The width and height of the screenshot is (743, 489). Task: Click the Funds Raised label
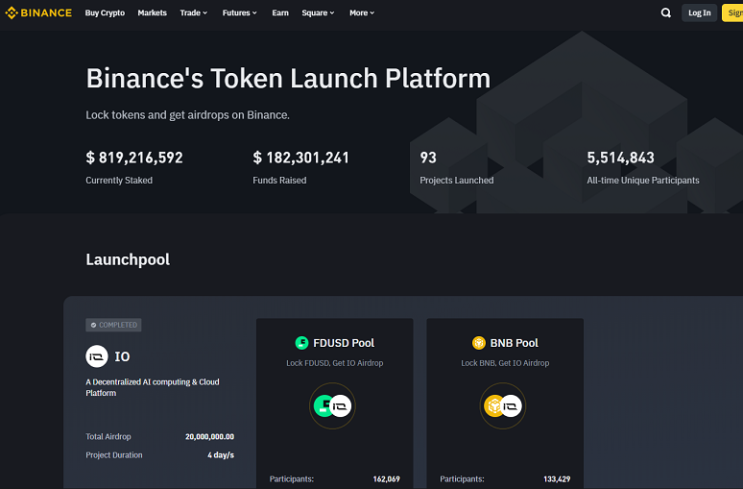[x=280, y=180]
